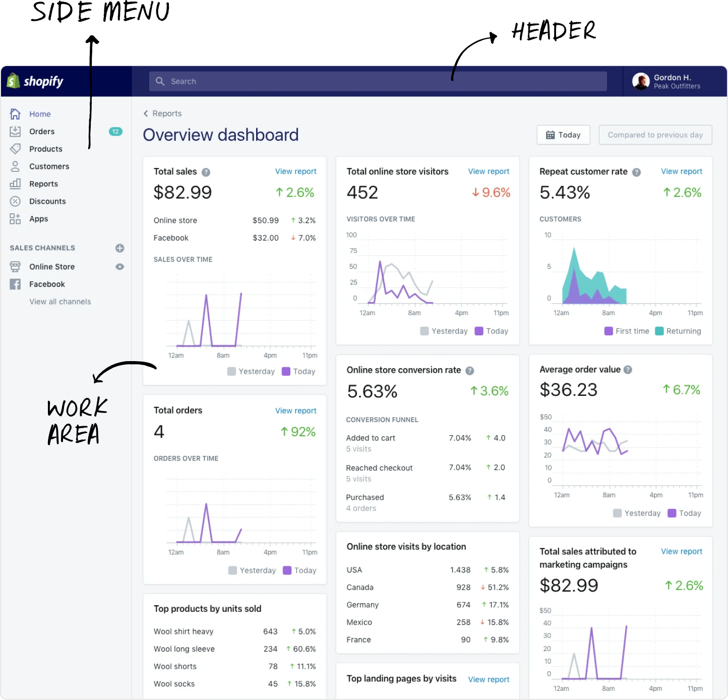Open Compared to previous day dropdown
The width and height of the screenshot is (728, 700).
coord(655,135)
